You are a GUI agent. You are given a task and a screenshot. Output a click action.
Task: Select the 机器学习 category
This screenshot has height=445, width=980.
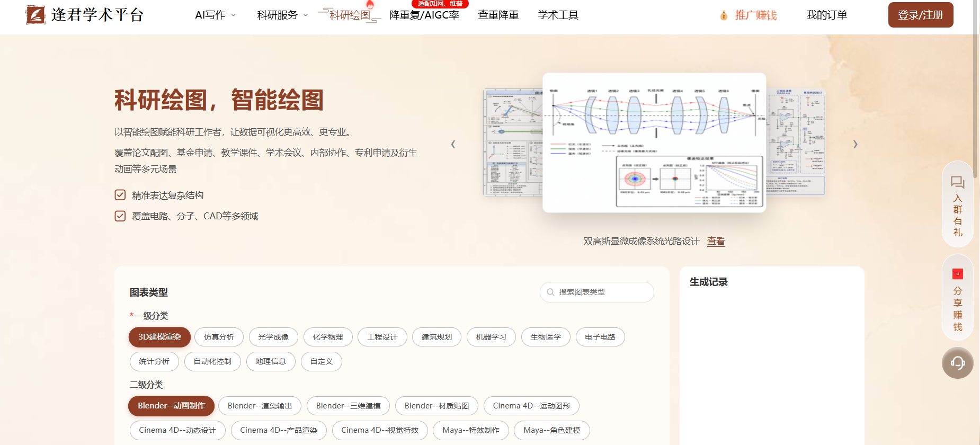point(491,337)
